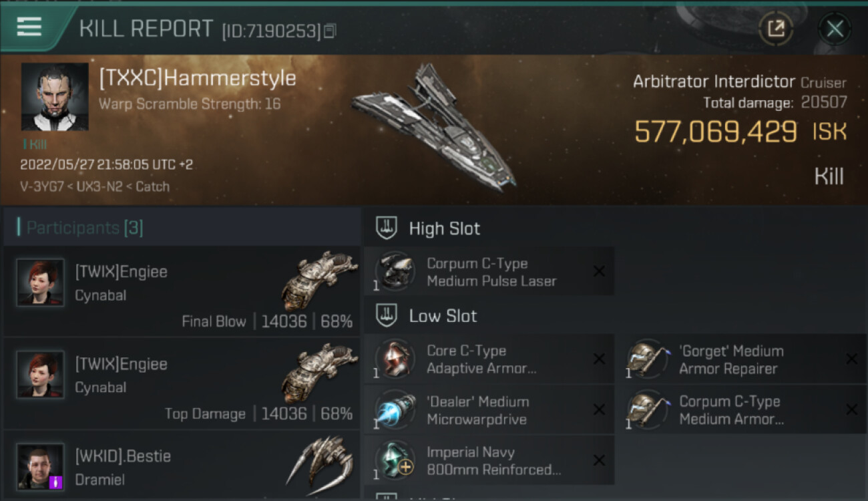Click the share kill report icon
Screen dimensions: 868x501
point(776,29)
